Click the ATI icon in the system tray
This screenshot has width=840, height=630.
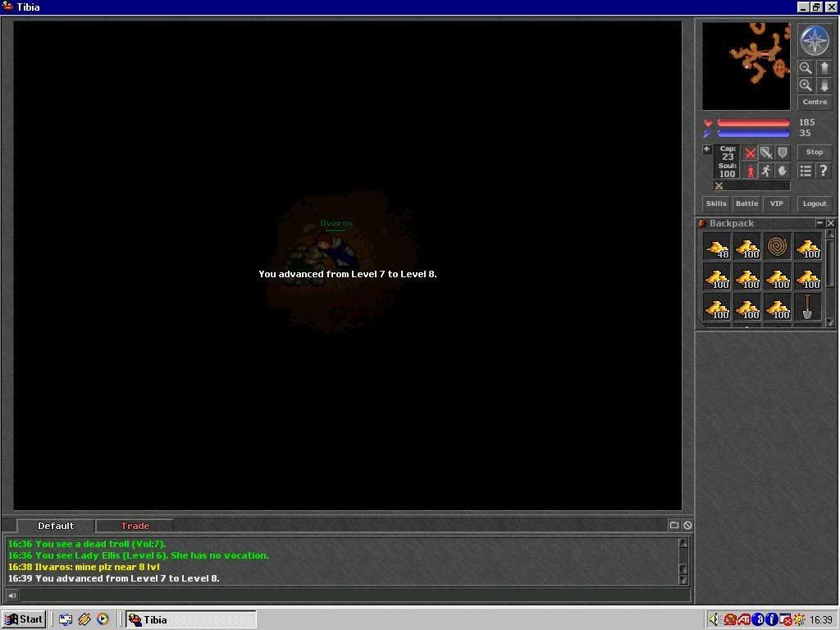tap(744, 620)
